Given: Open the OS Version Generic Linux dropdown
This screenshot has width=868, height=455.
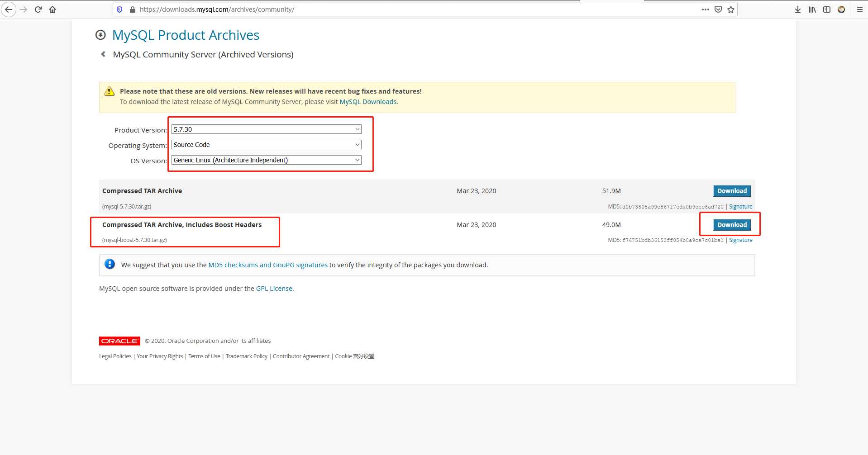Looking at the screenshot, I should [x=267, y=160].
